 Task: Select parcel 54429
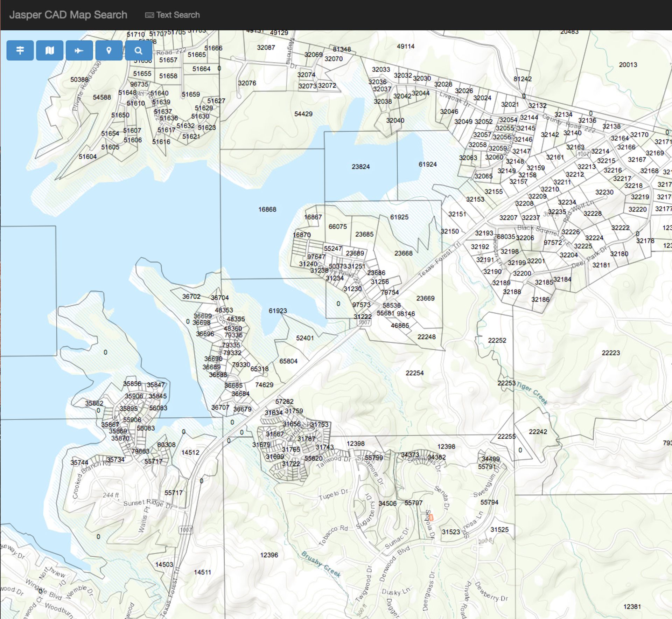point(303,114)
